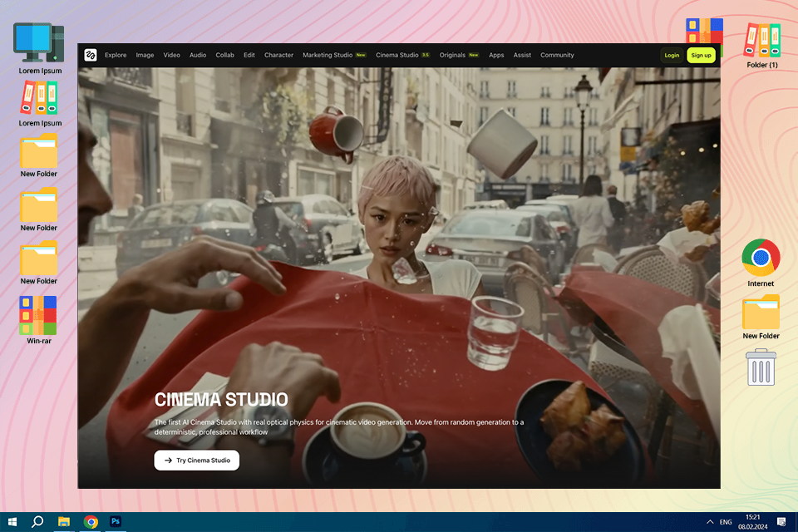Select the first New Folder below Lorem Ipsum binders
The width and height of the screenshot is (798, 532).
[x=39, y=155]
